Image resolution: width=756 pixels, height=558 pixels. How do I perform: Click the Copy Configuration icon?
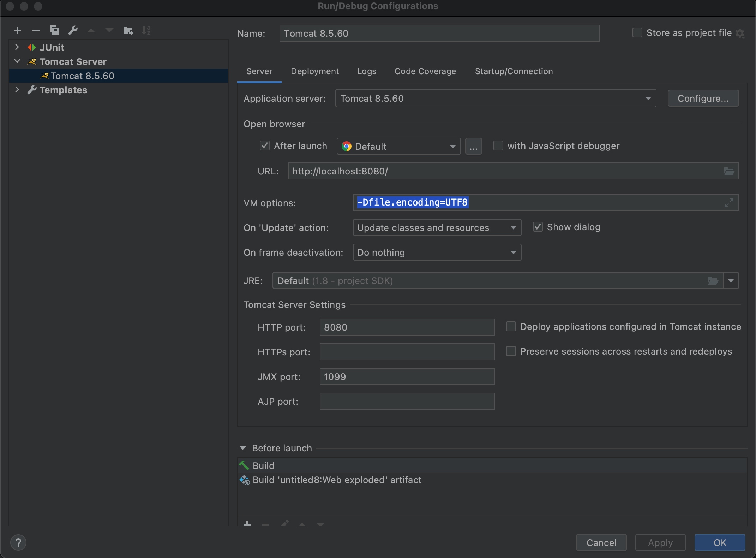pos(54,31)
